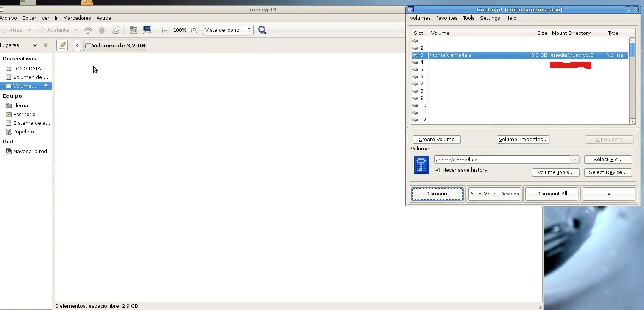Image resolution: width=644 pixels, height=310 pixels.
Task: Open TrueCrypt Volumes menu
Action: (x=420, y=18)
